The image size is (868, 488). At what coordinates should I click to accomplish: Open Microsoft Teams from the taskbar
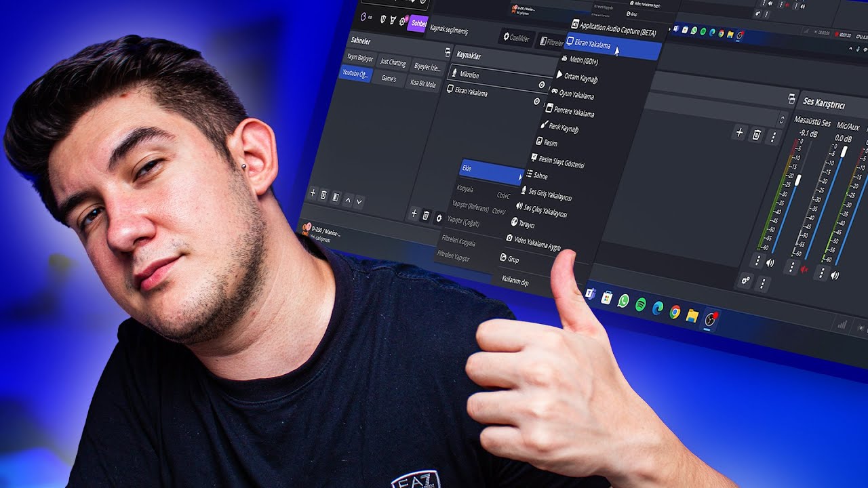point(590,293)
